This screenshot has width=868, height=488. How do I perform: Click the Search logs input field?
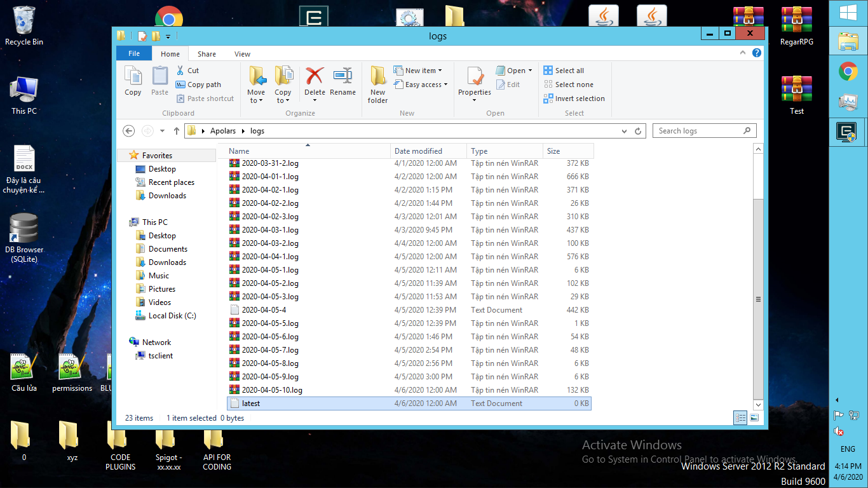click(x=698, y=131)
